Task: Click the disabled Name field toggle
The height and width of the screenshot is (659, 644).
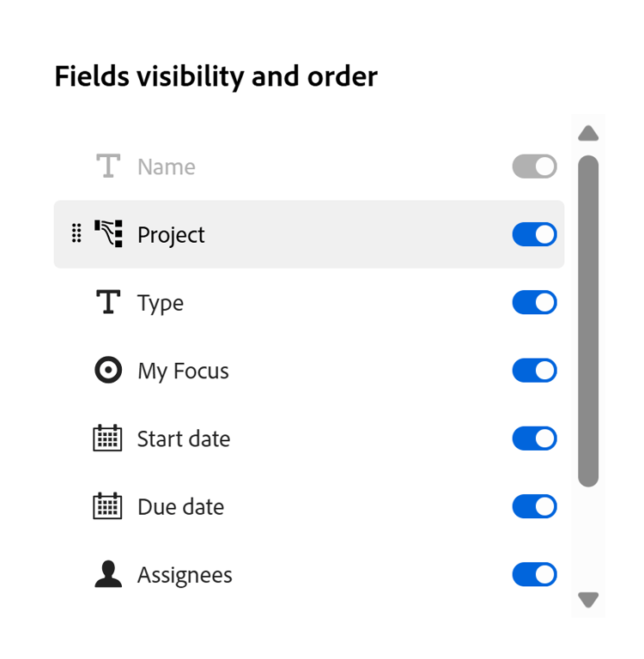Action: (x=534, y=166)
